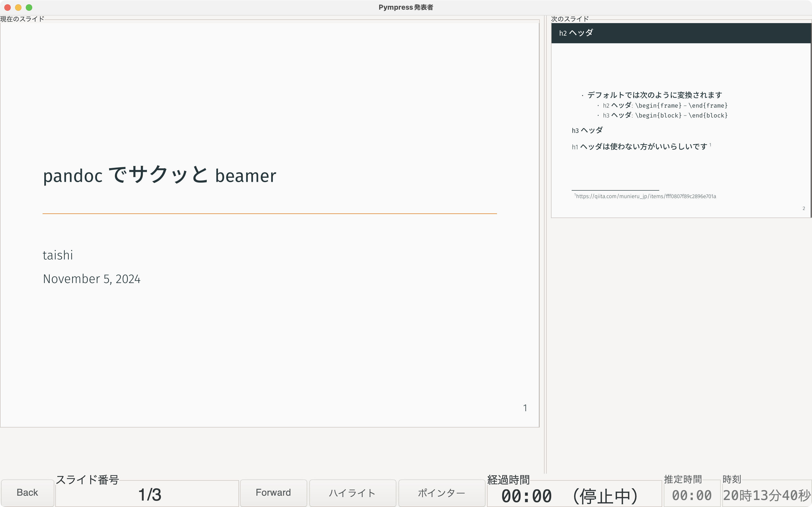Image resolution: width=812 pixels, height=507 pixels.
Task: Click the 00:00 elapsed time counter
Action: tap(526, 496)
